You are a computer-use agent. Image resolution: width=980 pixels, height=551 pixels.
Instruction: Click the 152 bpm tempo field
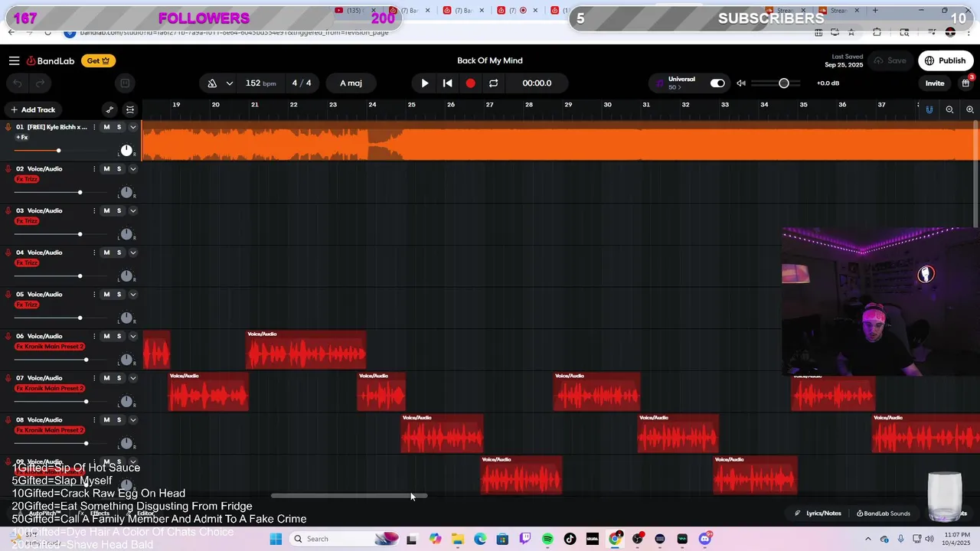(x=260, y=83)
